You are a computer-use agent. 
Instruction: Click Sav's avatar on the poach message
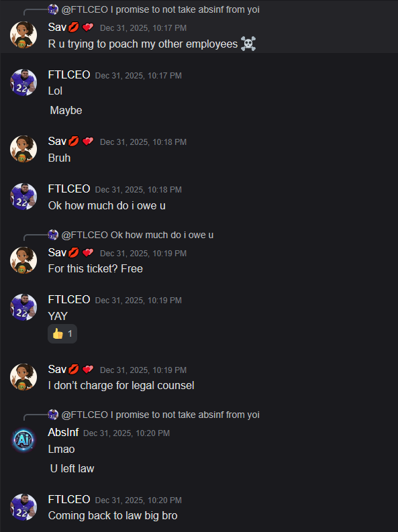pos(23,35)
